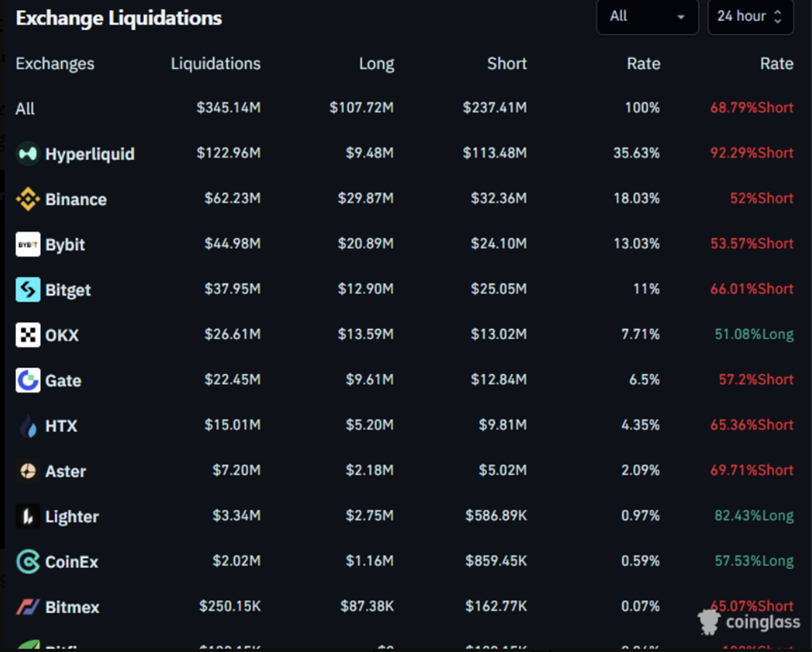
Task: Open the All exchanges filter dropdown
Action: tap(647, 17)
